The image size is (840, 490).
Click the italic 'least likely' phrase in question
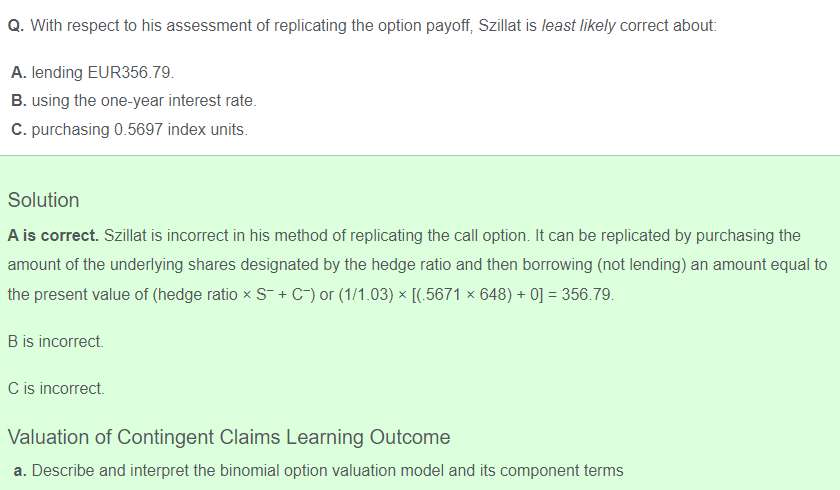[578, 26]
